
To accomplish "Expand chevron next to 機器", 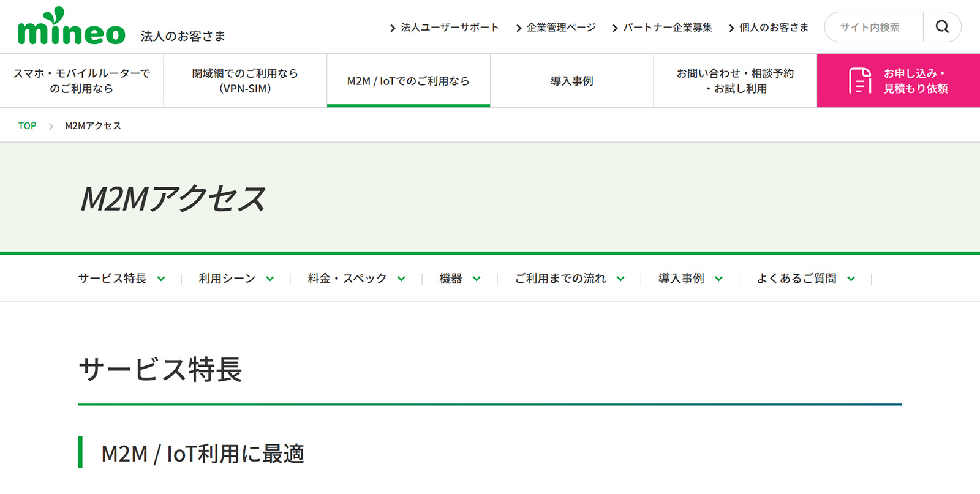I will 477,279.
